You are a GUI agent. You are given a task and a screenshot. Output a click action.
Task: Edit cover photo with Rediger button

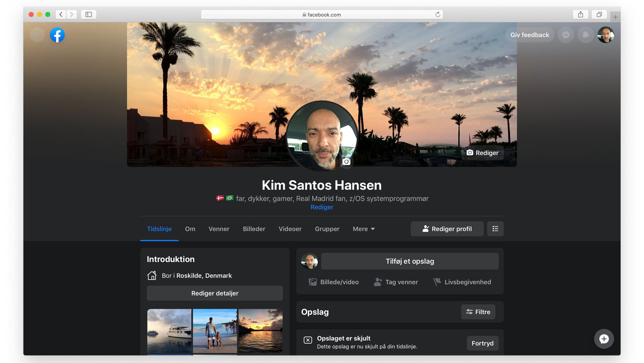[x=482, y=153]
